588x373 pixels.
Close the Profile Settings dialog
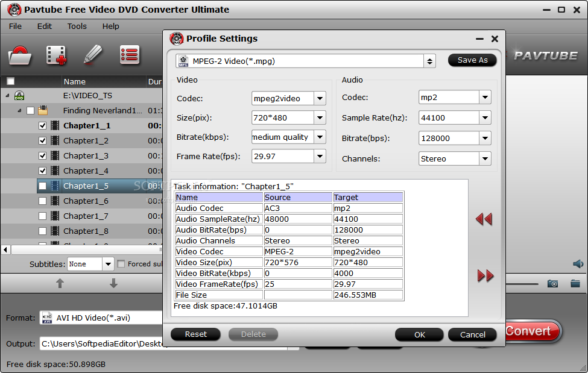pyautogui.click(x=495, y=39)
